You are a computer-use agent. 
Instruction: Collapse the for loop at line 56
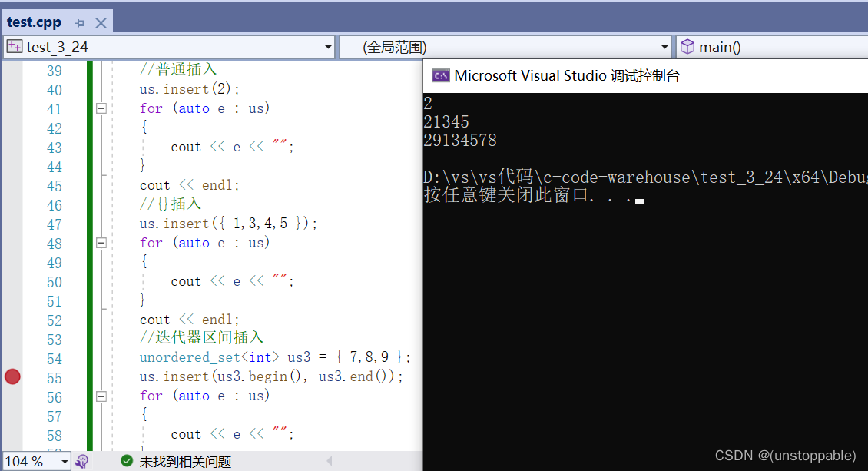pyautogui.click(x=101, y=396)
